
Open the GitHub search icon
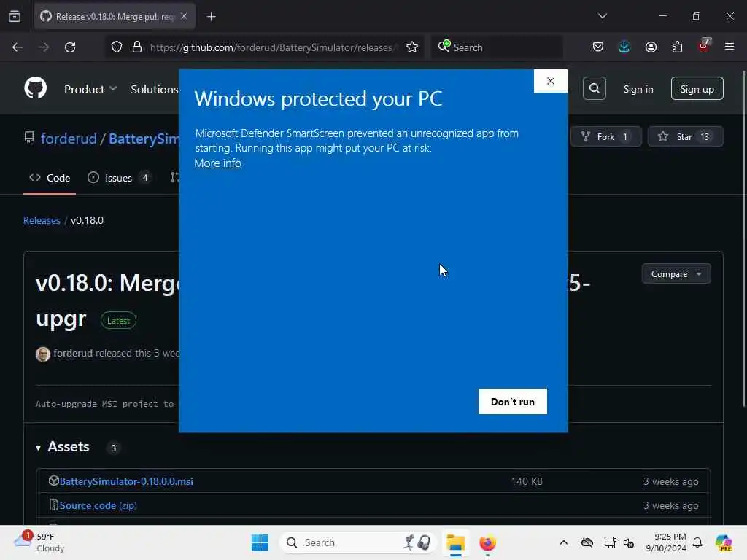595,88
